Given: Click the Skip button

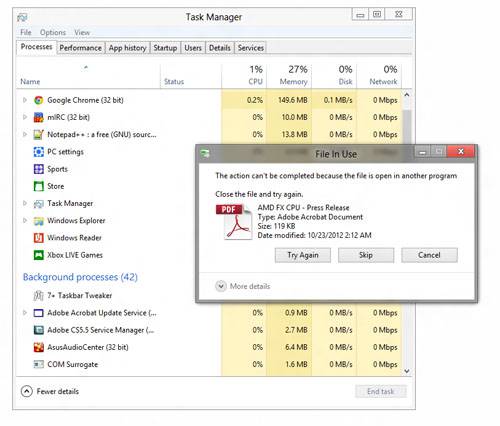Looking at the screenshot, I should pos(366,255).
